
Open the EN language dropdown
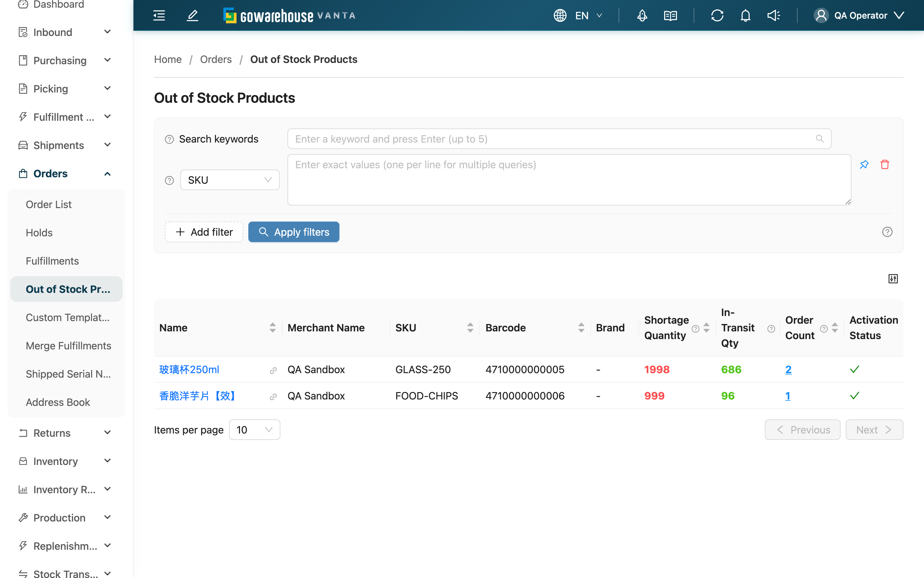pyautogui.click(x=588, y=15)
